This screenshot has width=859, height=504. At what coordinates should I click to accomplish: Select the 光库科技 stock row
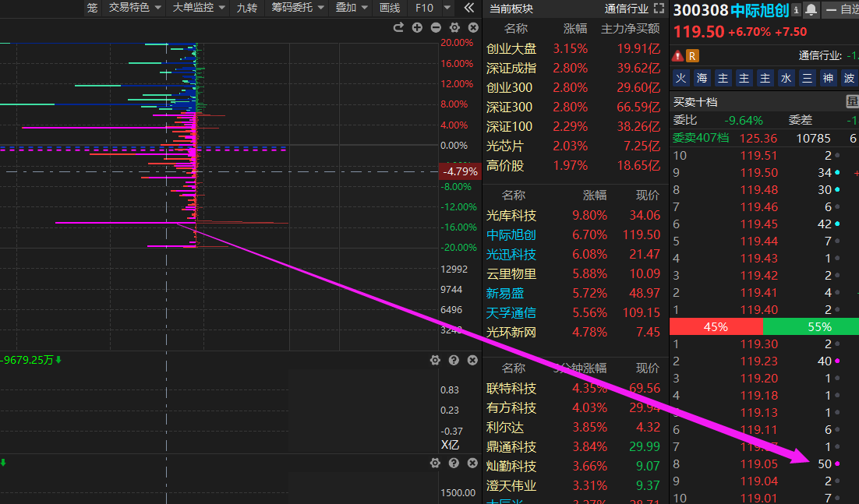511,216
